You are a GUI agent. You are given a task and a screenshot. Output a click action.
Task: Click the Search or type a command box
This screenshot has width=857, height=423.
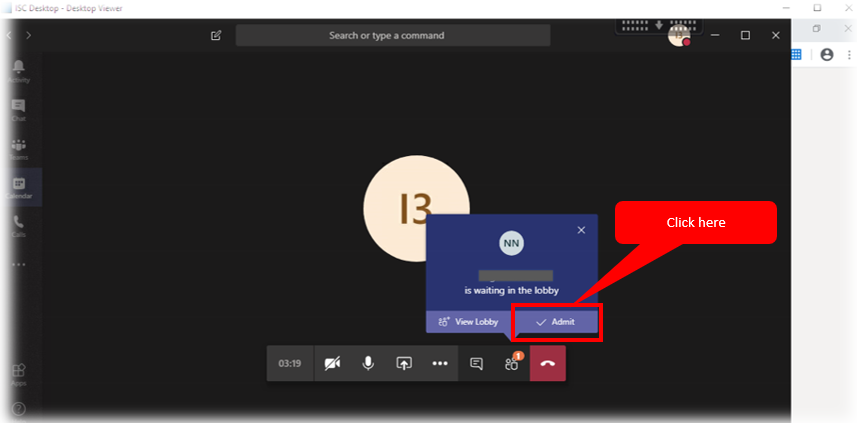[x=393, y=36]
